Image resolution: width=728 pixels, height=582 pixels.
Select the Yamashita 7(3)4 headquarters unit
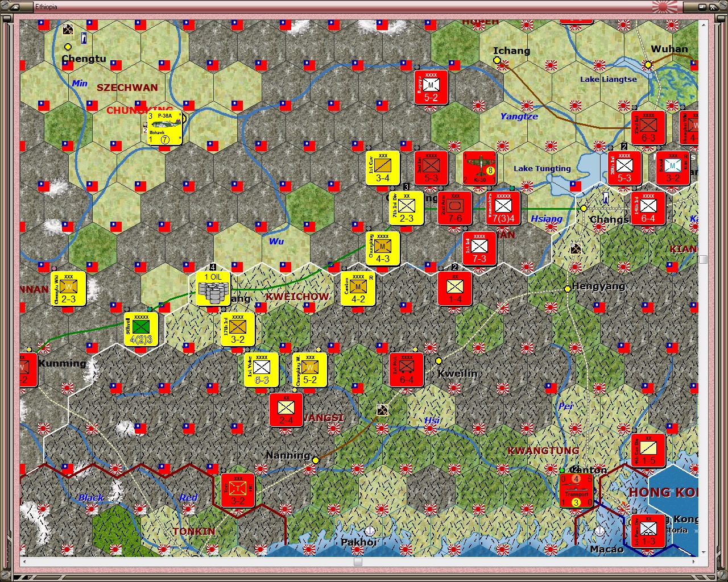503,208
